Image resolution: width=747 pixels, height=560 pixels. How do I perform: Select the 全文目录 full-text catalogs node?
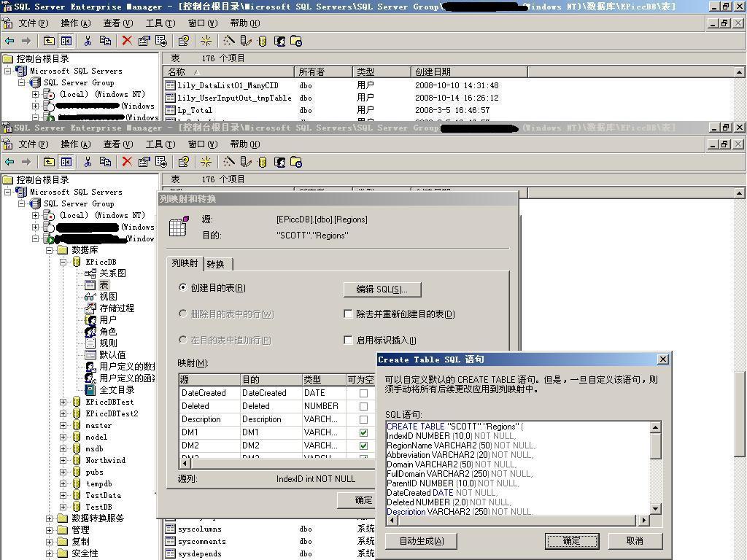pos(109,390)
